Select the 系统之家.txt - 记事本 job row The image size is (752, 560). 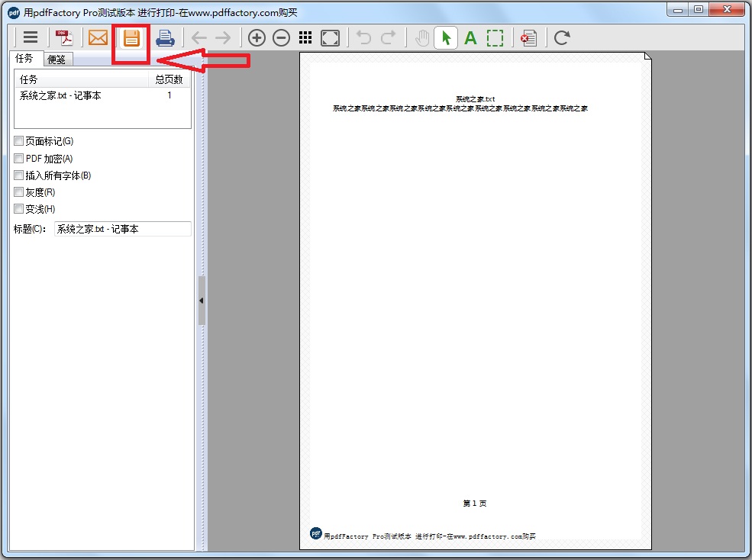(x=102, y=95)
